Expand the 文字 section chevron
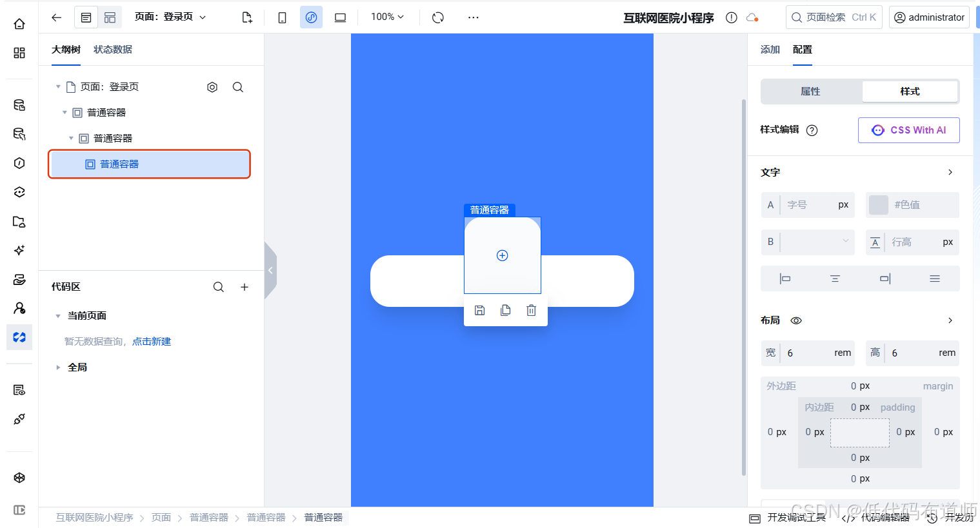Screen dimensions: 980x528 (x=950, y=172)
